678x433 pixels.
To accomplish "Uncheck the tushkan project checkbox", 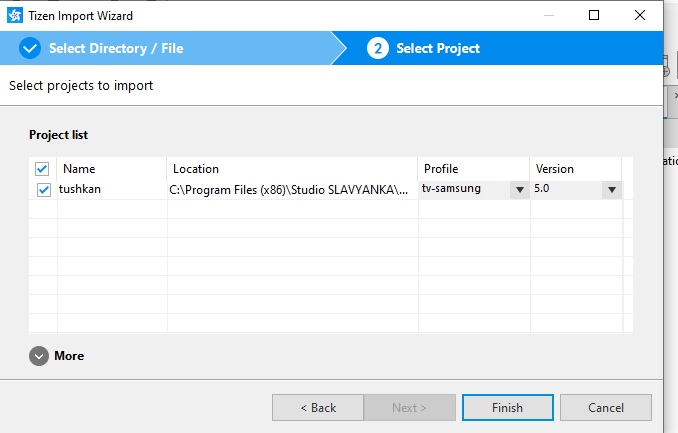I will coord(44,189).
